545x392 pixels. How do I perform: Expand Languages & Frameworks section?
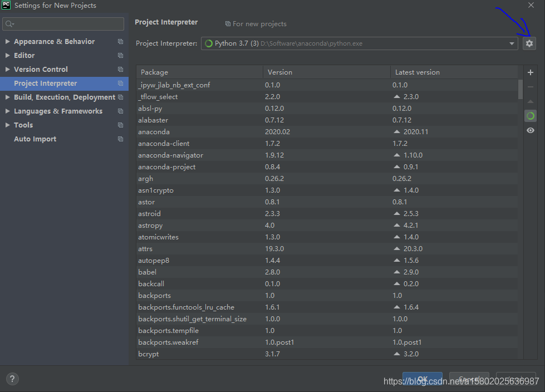click(x=7, y=111)
